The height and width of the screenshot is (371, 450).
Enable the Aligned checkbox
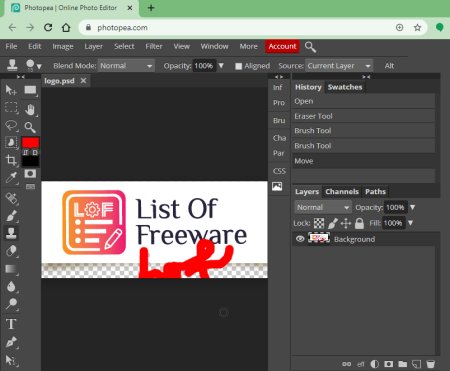click(238, 66)
